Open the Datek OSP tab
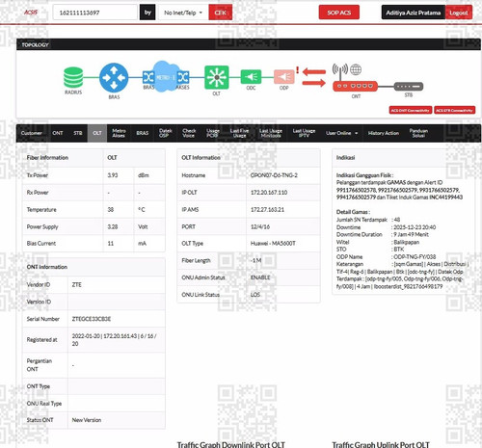482x448 pixels. coord(166,133)
